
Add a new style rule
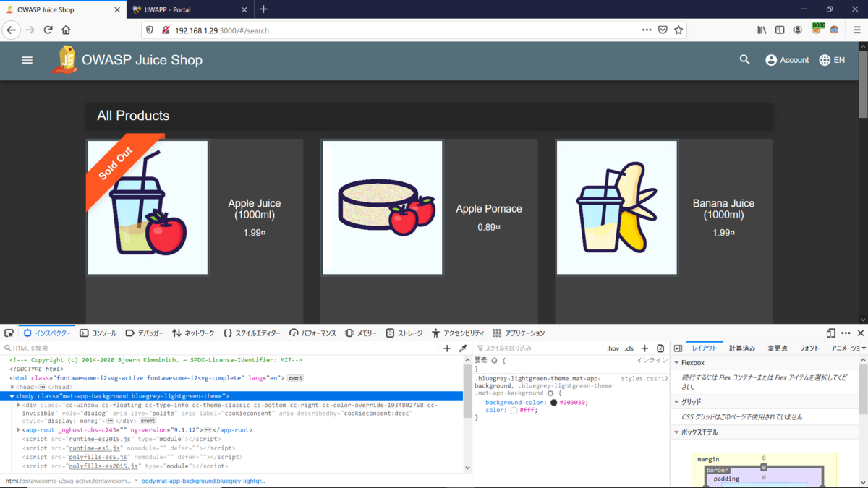pos(645,348)
